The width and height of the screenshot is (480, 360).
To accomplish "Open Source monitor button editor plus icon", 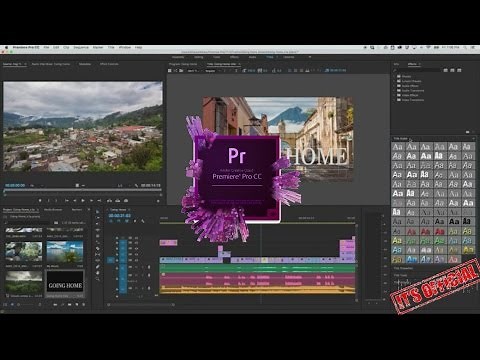I will click(158, 201).
